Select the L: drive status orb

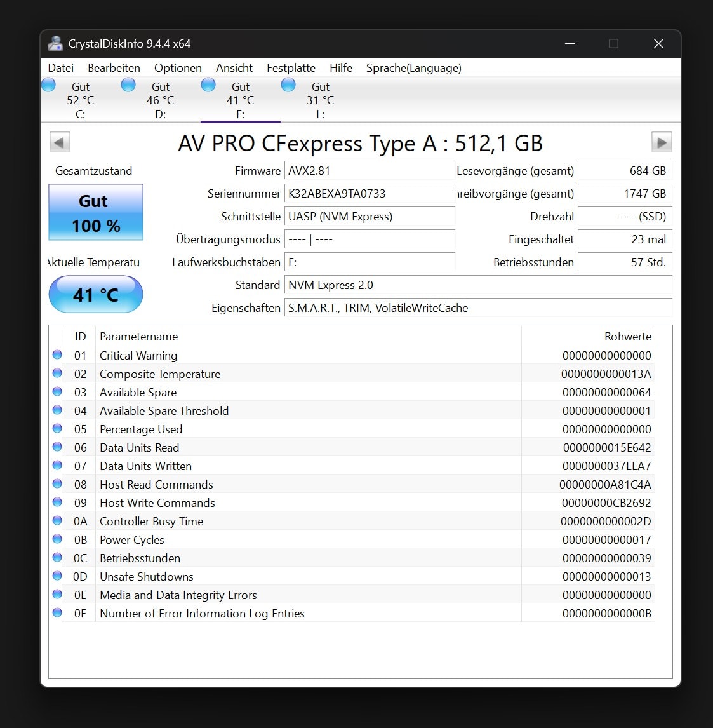pos(288,85)
